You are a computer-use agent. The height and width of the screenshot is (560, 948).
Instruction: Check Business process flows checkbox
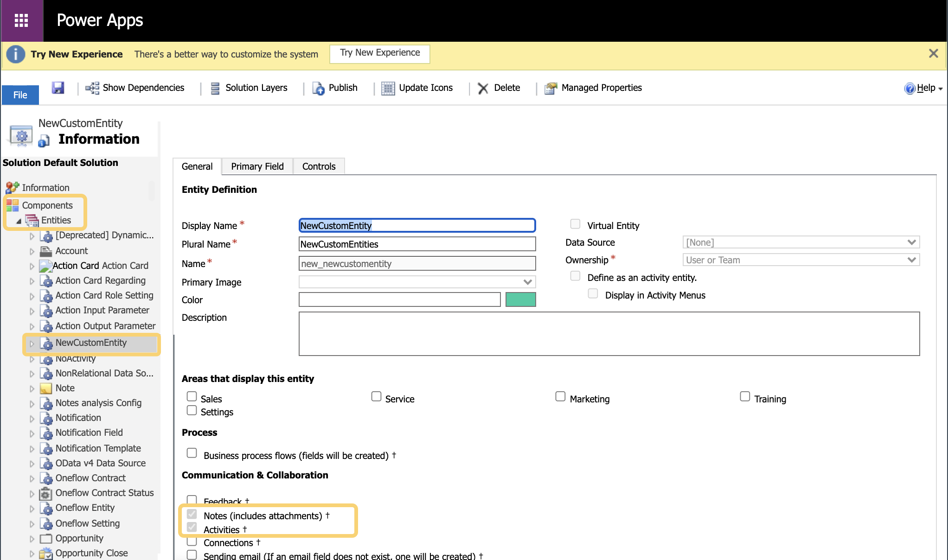pos(192,453)
